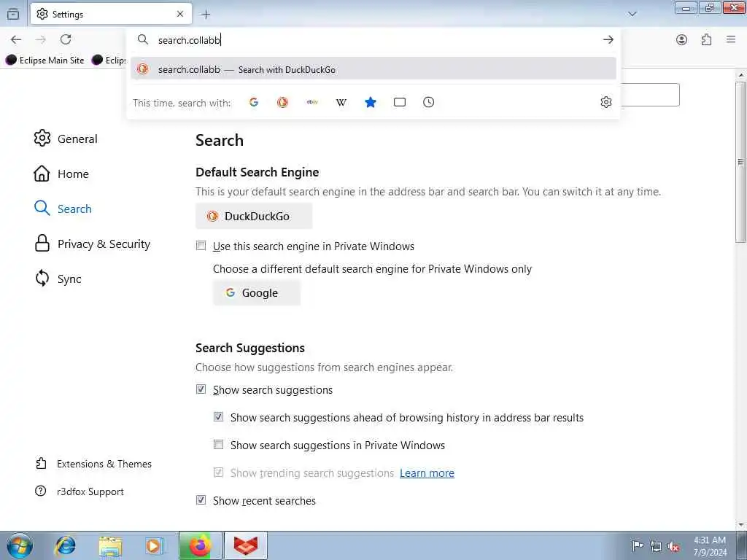Search open tabs via the tab icon
This screenshot has height=560, width=747.
(x=400, y=102)
